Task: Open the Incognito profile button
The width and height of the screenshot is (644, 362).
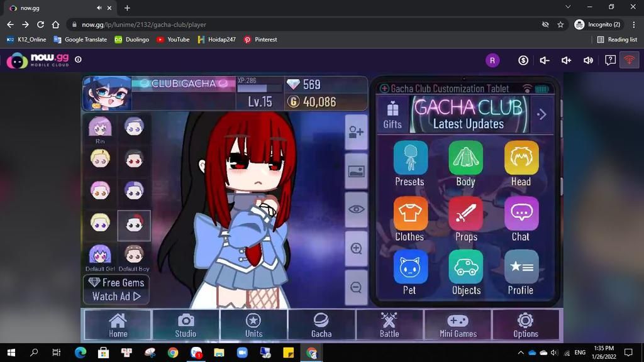Action: (x=597, y=25)
